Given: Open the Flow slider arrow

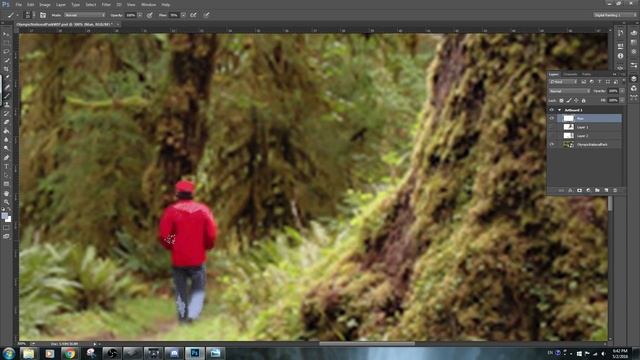Looking at the screenshot, I should (x=183, y=15).
